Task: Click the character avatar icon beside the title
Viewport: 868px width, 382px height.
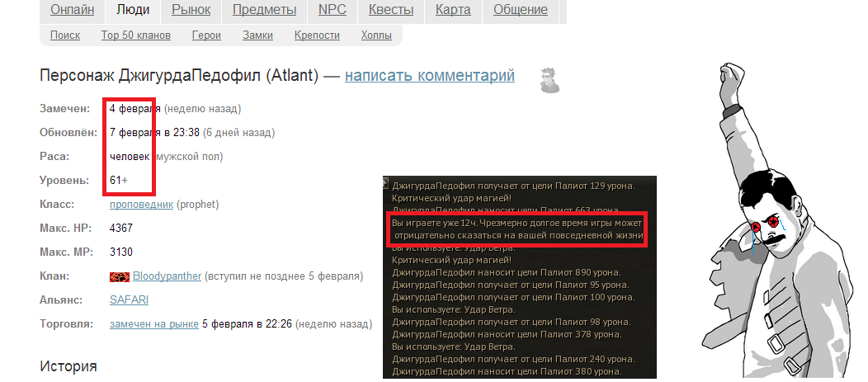Action: click(x=550, y=80)
